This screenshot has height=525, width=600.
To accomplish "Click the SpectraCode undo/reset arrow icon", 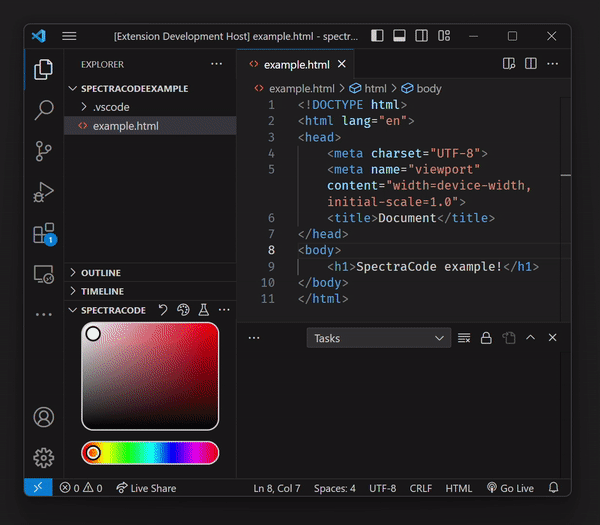I will point(163,310).
